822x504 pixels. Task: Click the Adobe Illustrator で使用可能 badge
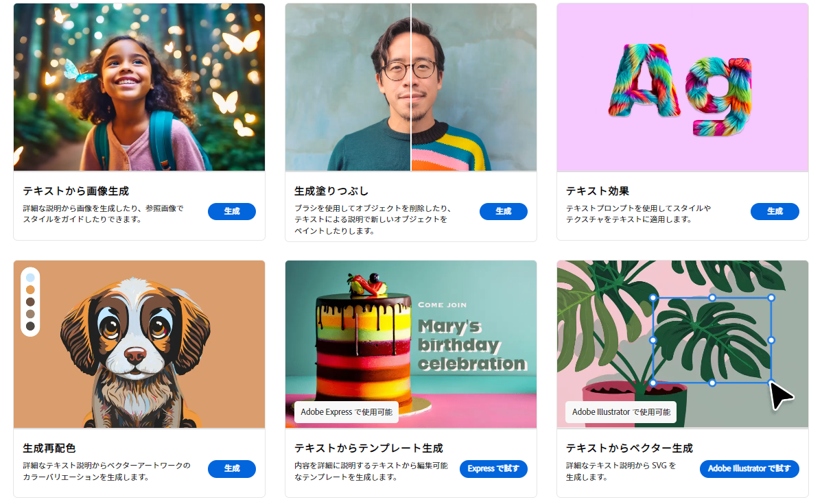click(x=621, y=412)
